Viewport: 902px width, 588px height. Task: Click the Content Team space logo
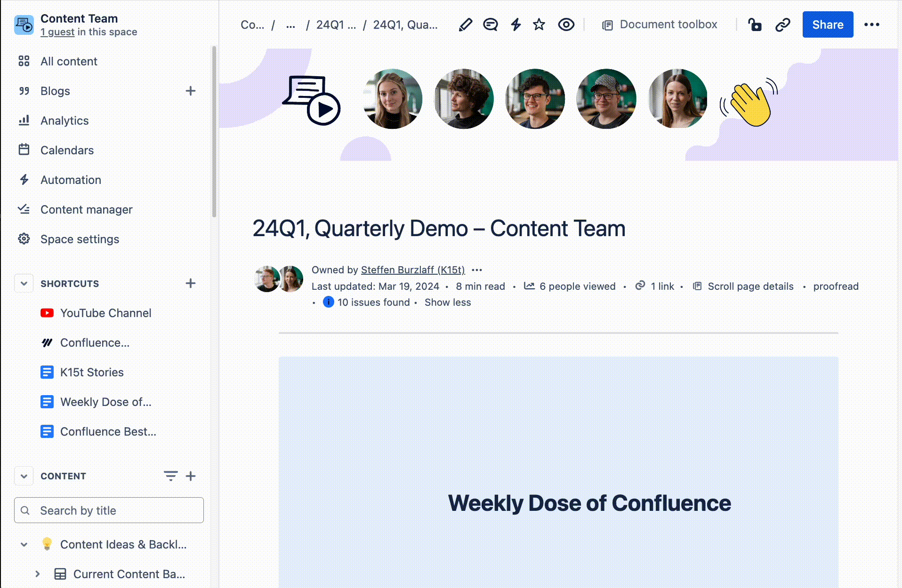[24, 24]
